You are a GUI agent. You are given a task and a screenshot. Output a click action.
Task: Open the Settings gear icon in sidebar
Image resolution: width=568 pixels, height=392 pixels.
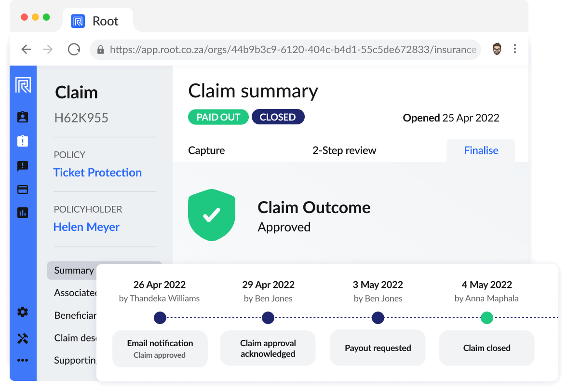pos(22,312)
